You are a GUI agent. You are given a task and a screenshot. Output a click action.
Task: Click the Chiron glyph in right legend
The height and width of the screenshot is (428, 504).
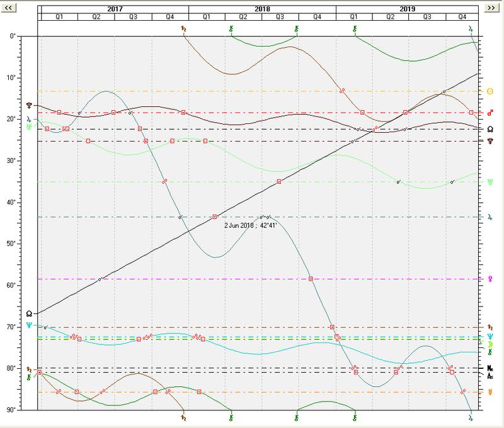[490, 352]
